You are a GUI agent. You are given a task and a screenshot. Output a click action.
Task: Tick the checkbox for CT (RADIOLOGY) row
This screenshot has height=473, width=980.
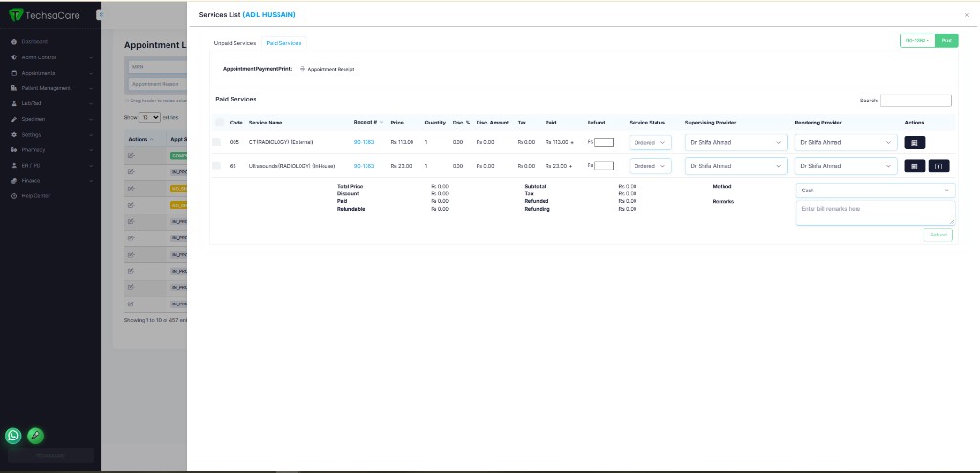coord(216,143)
